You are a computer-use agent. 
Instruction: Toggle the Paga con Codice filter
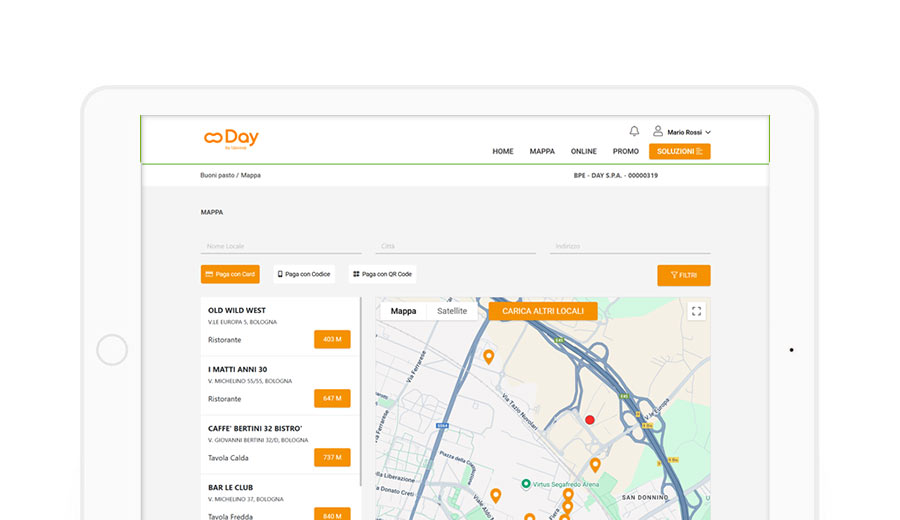tap(304, 274)
